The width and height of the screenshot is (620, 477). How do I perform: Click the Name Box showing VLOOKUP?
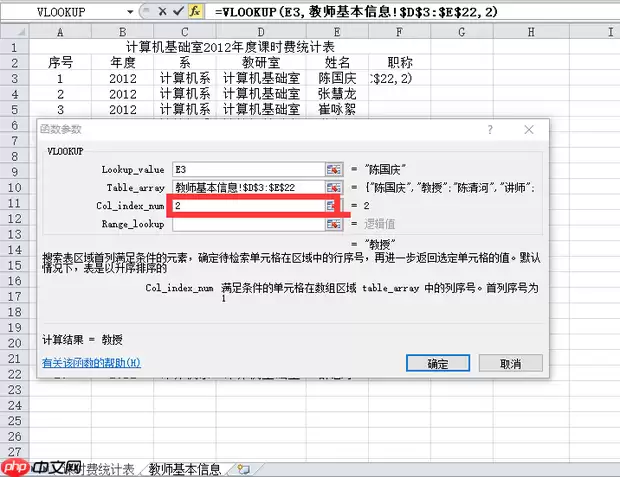63,12
